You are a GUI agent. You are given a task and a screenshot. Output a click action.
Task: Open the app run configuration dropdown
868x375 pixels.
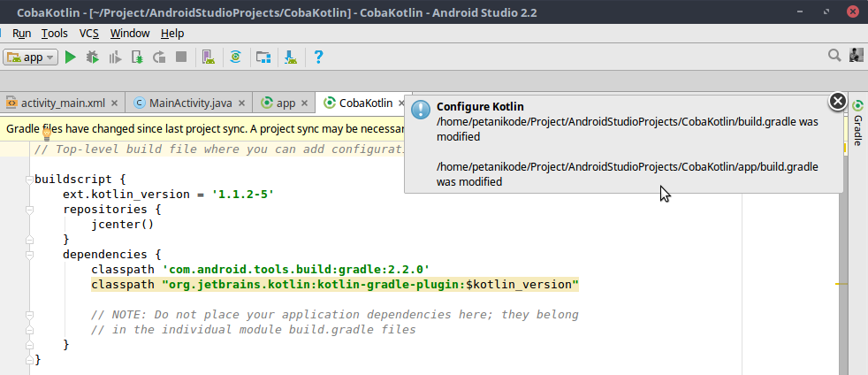(30, 57)
